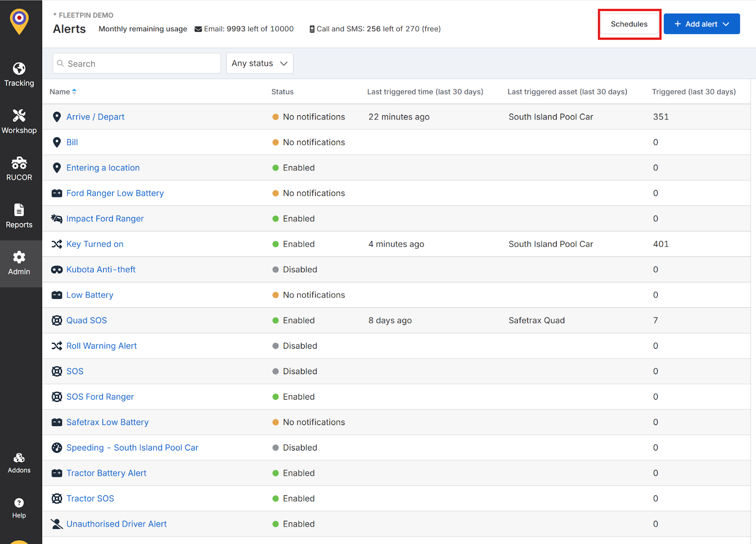Image resolution: width=756 pixels, height=544 pixels.
Task: Open Speeding - South Island Pool Car alert
Action: [x=132, y=448]
